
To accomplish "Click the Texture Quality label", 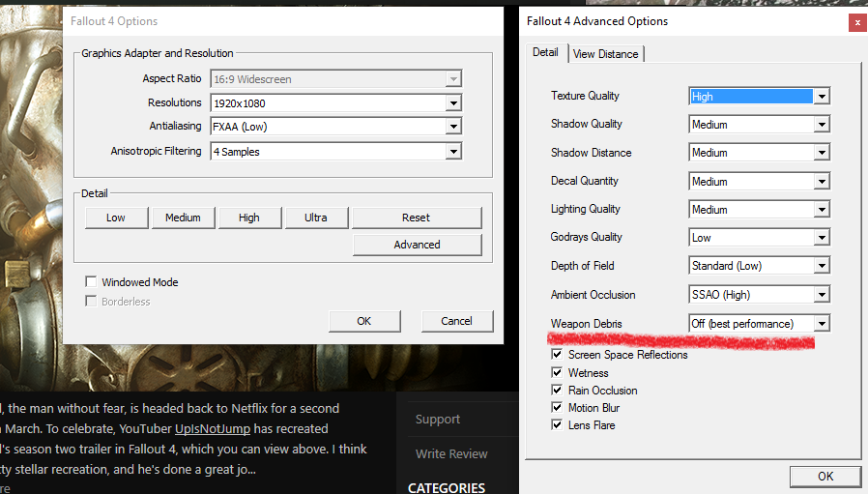I will coord(585,96).
